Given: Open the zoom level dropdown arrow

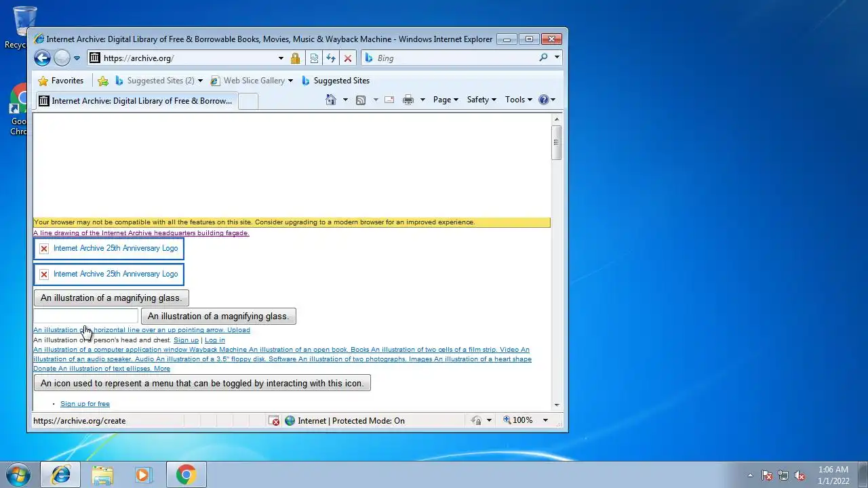Looking at the screenshot, I should pos(545,421).
